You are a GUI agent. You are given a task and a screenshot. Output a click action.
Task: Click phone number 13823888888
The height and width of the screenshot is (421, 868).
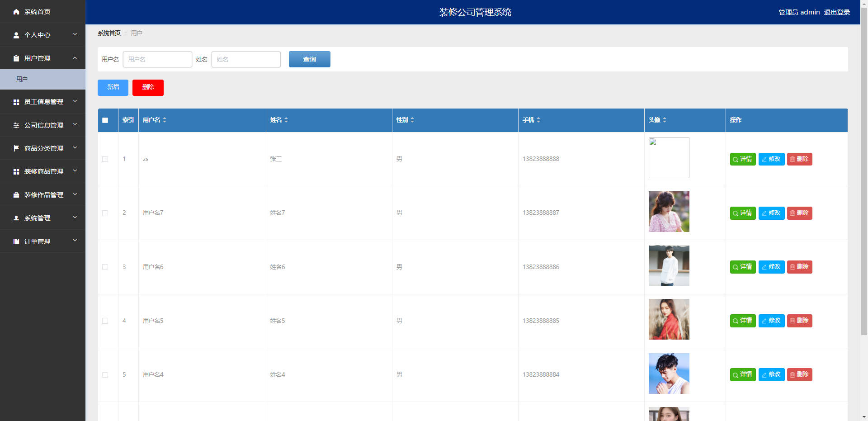(541, 159)
